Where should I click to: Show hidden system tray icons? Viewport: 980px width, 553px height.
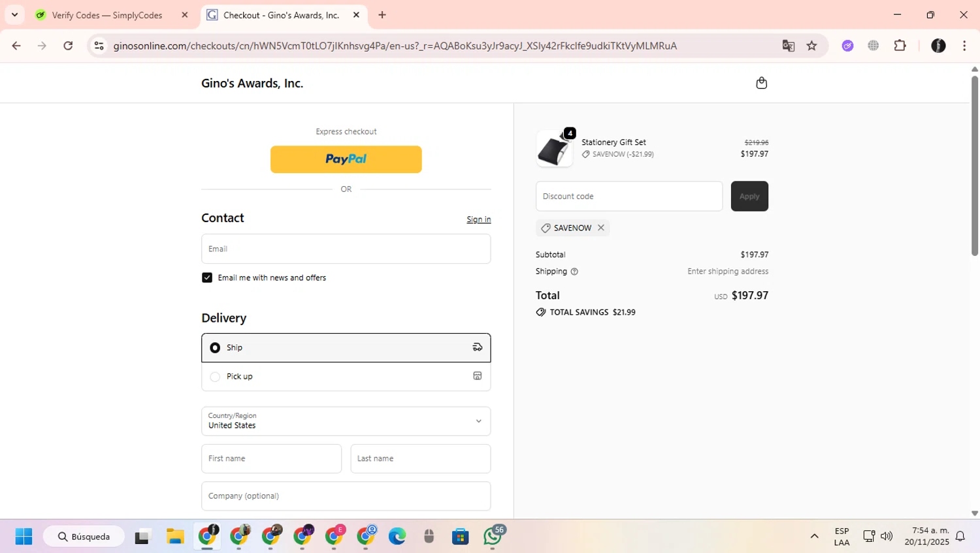point(814,537)
